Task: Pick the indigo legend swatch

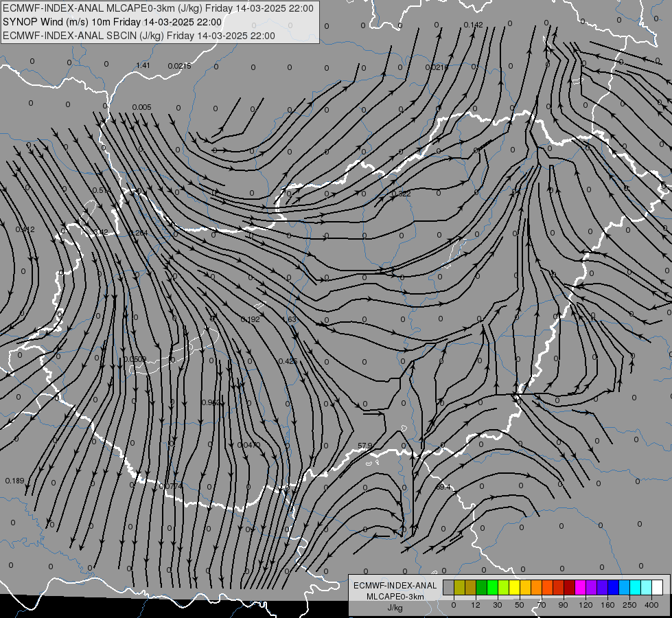Action: [603, 588]
